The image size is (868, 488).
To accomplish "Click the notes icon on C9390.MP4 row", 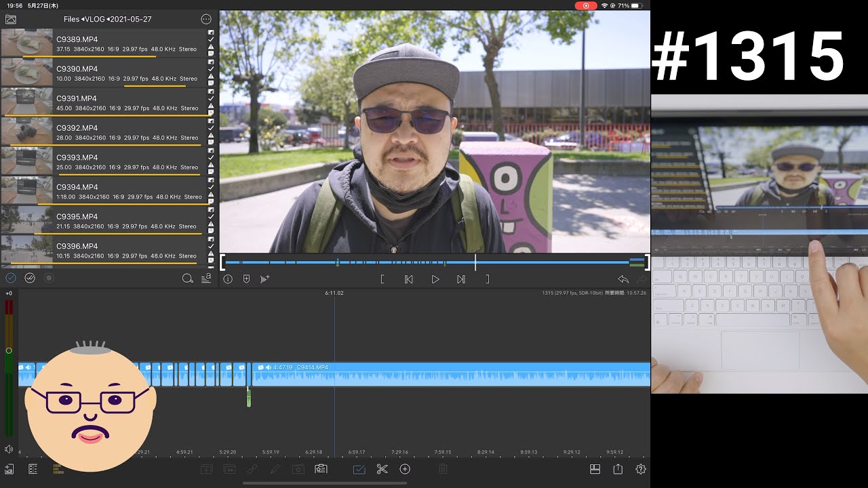I will (x=211, y=83).
